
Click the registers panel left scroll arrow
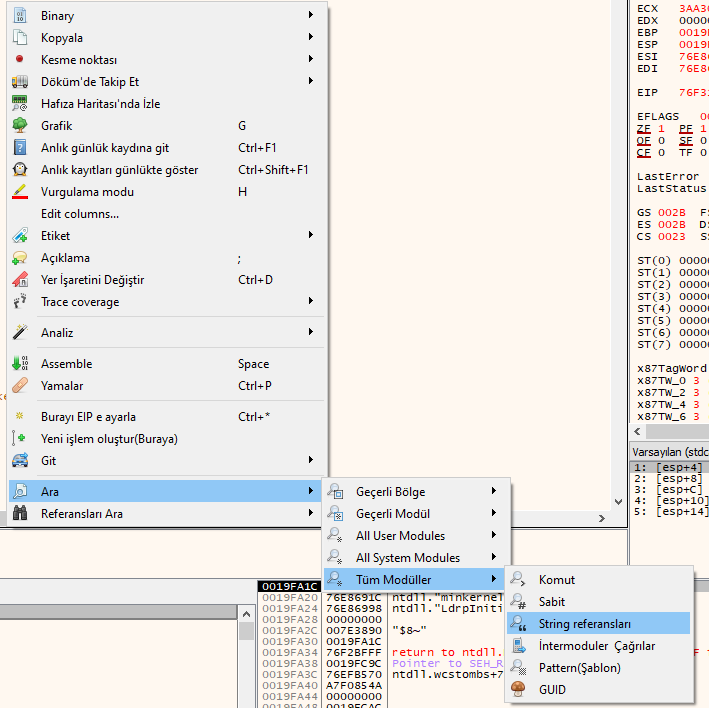point(637,431)
